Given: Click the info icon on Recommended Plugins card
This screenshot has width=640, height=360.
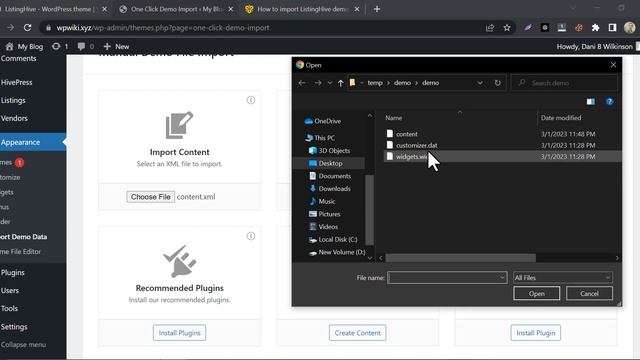Looking at the screenshot, I should tap(251, 236).
